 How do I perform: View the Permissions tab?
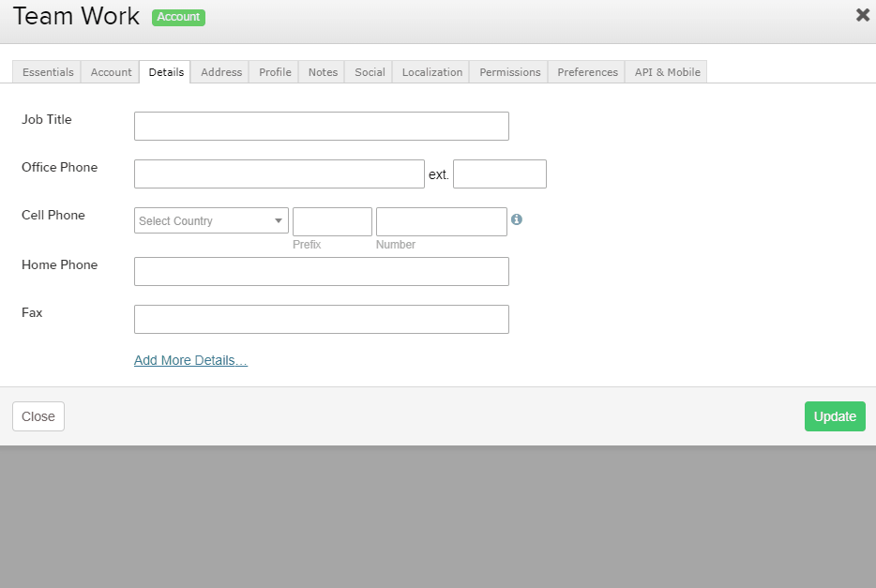509,72
